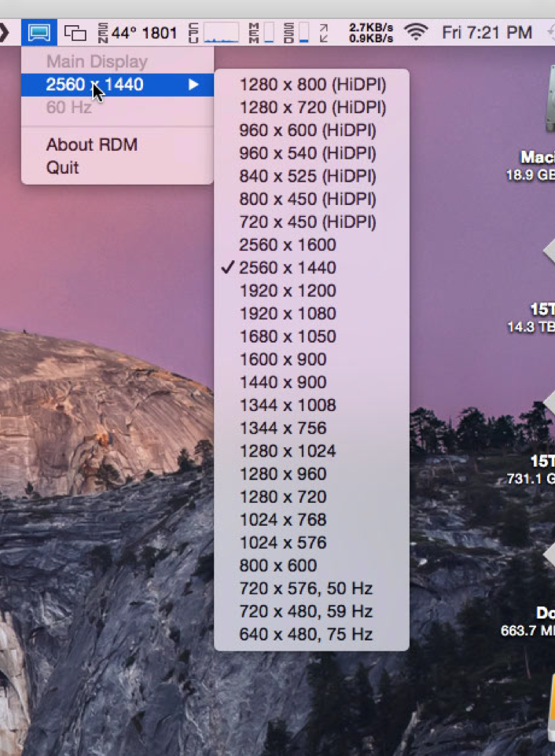
Task: Set resolution to 1024 x 768
Action: coord(312,519)
